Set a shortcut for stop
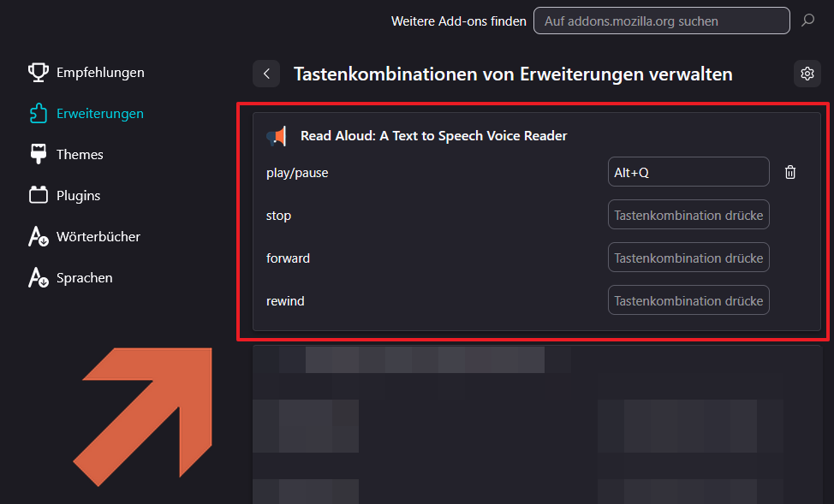 (x=688, y=215)
